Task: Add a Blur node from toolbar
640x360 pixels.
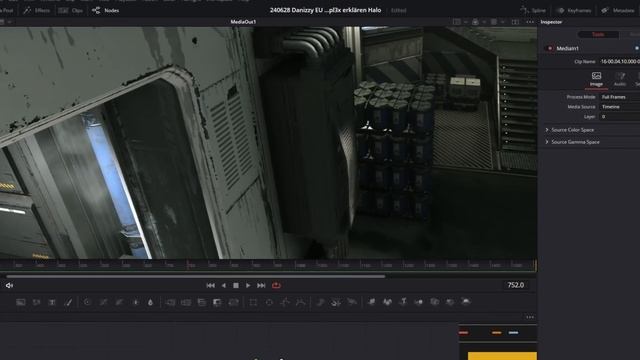Action: pyautogui.click(x=151, y=302)
